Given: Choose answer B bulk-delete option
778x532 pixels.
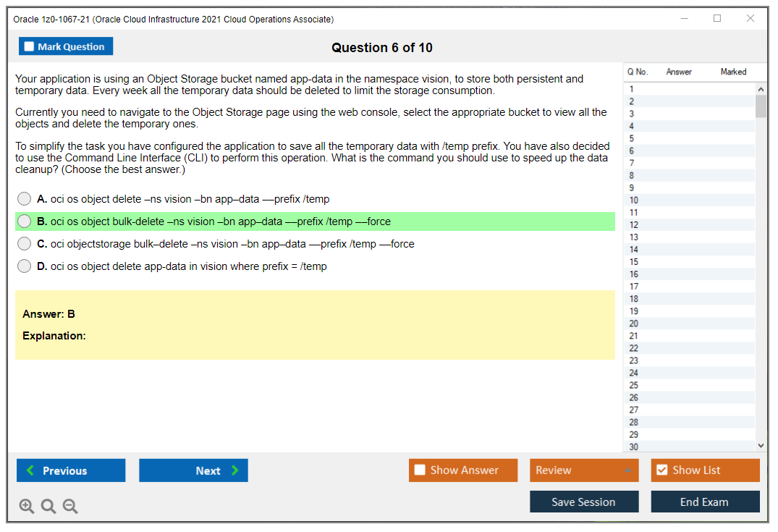Looking at the screenshot, I should 25,221.
